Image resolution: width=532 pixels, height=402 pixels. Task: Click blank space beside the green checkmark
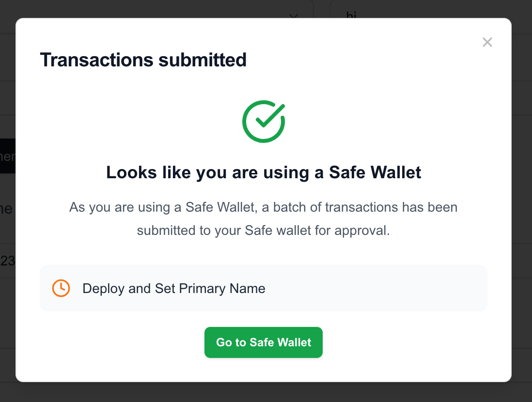[373, 122]
